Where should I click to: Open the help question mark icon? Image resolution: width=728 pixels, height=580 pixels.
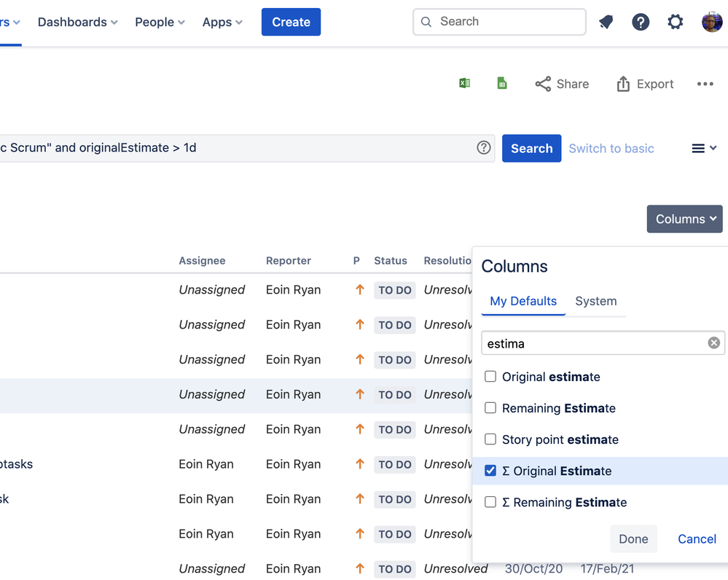(x=641, y=22)
